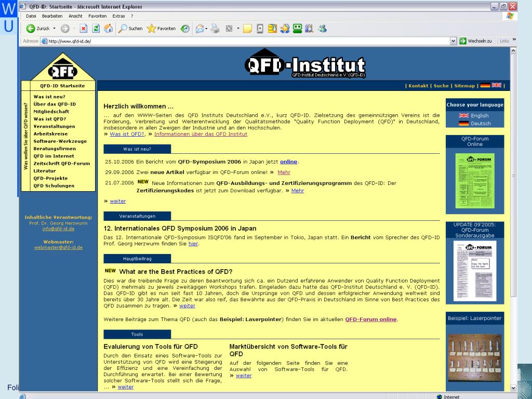Open the 'hier' link for the Herzwurm report
The width and height of the screenshot is (532, 399).
(193, 244)
